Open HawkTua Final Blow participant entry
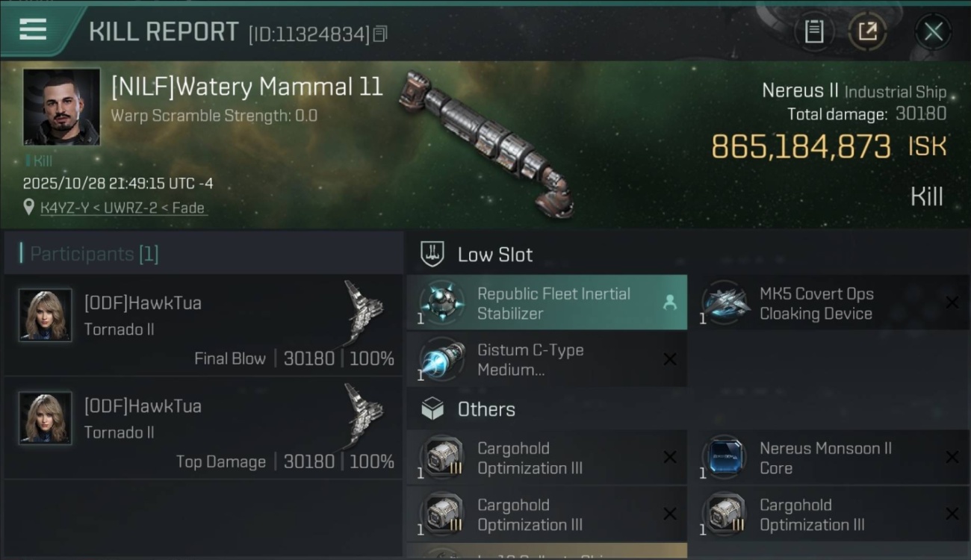Image resolution: width=971 pixels, height=560 pixels. coord(203,325)
